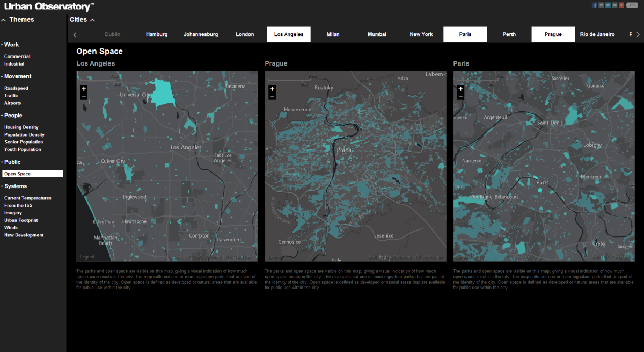Zoom in on the Los Angeles map

click(84, 89)
